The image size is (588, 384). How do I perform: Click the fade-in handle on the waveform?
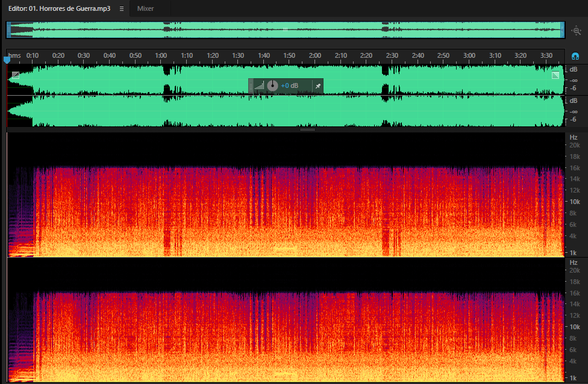[16, 75]
